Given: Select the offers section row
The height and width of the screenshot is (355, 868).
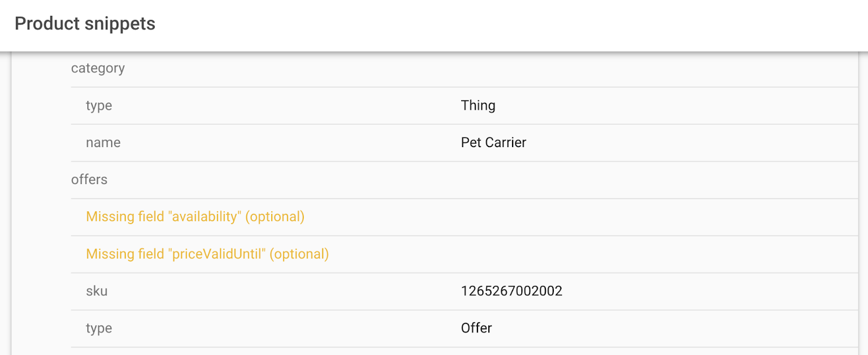Looking at the screenshot, I should click(x=89, y=180).
